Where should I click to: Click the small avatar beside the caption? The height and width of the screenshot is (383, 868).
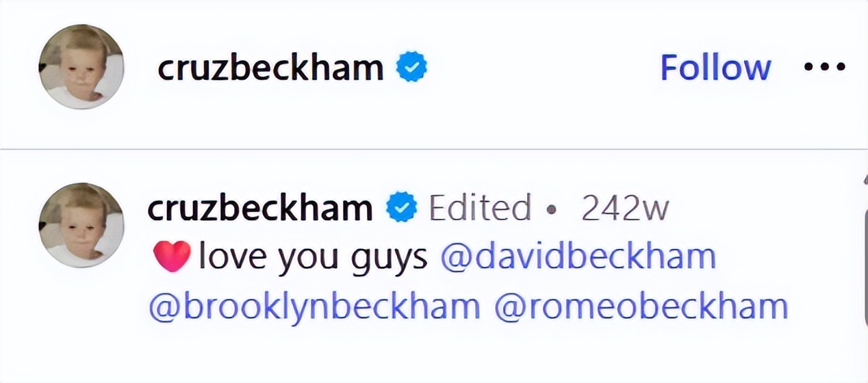click(x=81, y=225)
